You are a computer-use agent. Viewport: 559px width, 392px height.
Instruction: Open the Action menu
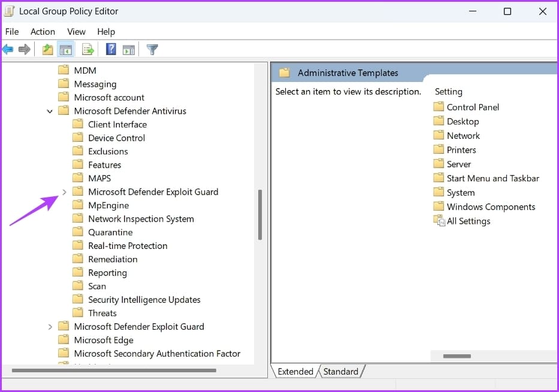(x=43, y=32)
